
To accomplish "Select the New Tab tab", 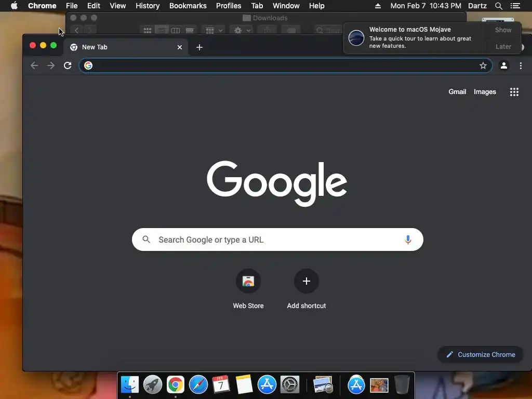I will pos(126,47).
